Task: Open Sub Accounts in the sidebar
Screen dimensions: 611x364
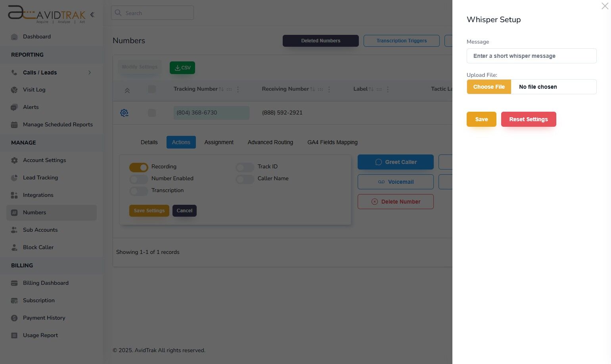Action: tap(40, 230)
